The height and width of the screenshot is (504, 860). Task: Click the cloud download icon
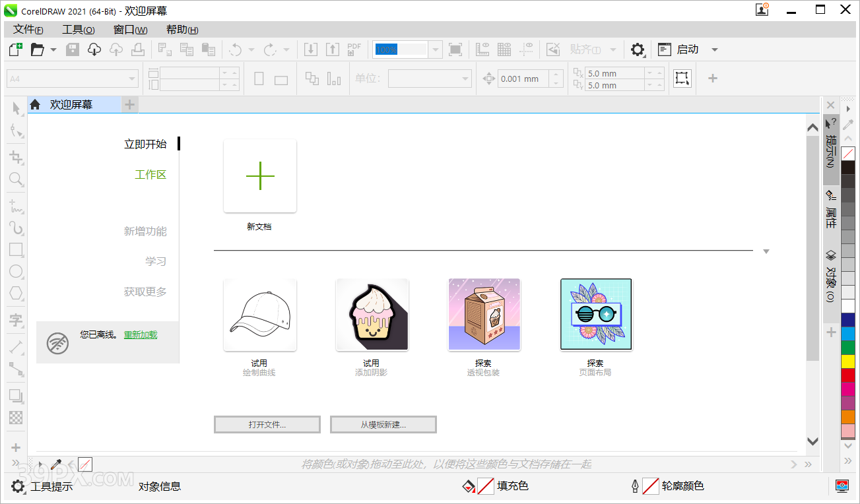(94, 49)
